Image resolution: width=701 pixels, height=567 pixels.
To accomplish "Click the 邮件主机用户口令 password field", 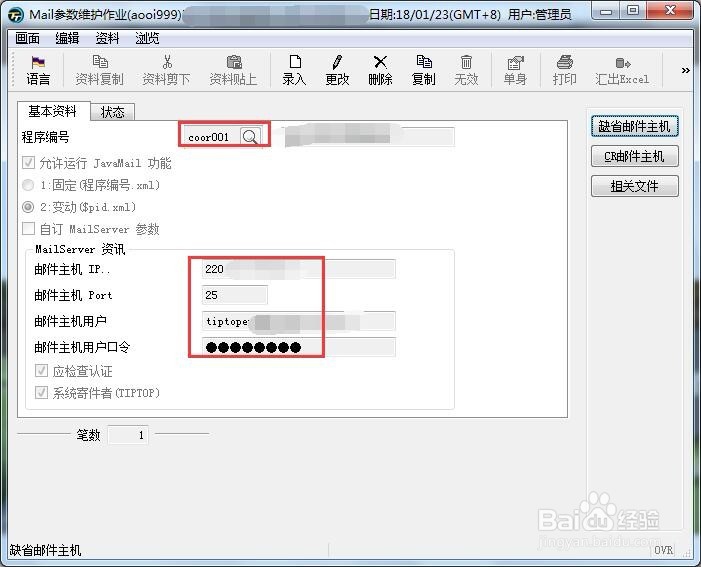I will [x=298, y=347].
